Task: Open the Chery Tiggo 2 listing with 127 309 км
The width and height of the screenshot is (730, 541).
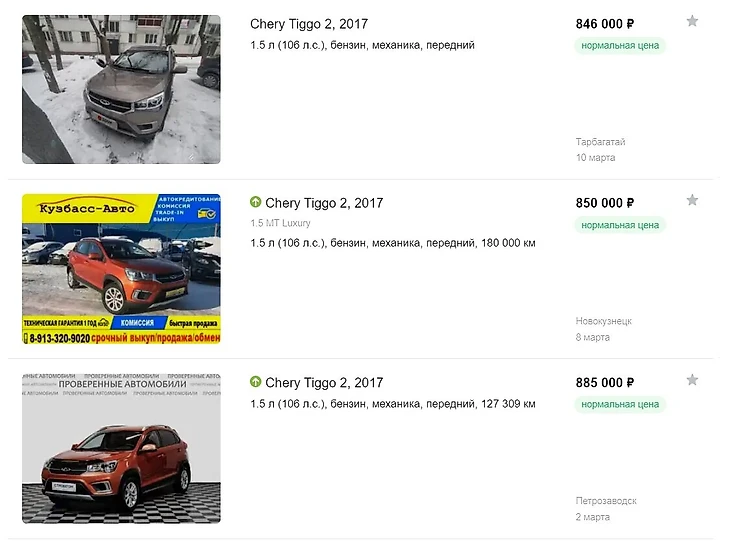Action: point(324,383)
